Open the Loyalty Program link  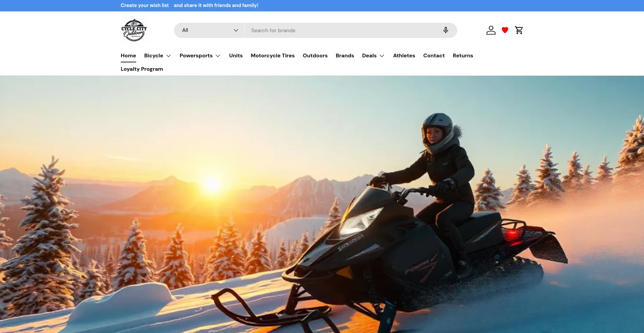pyautogui.click(x=142, y=69)
